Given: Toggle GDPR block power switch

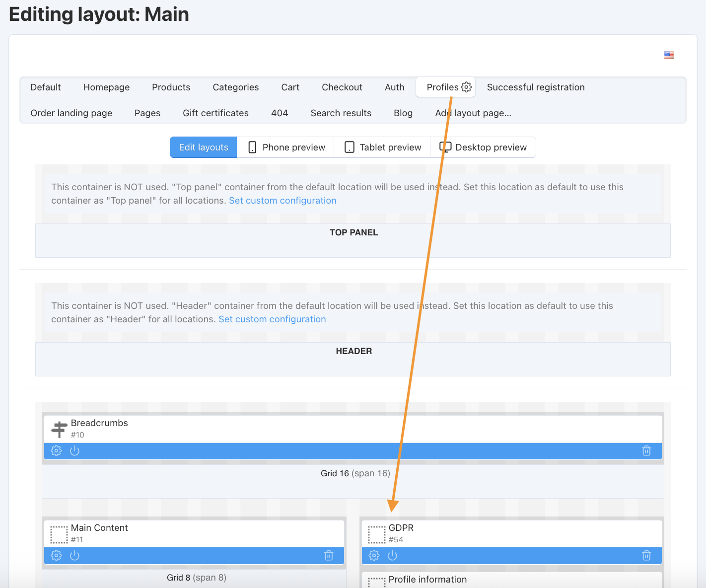Looking at the screenshot, I should pos(392,556).
